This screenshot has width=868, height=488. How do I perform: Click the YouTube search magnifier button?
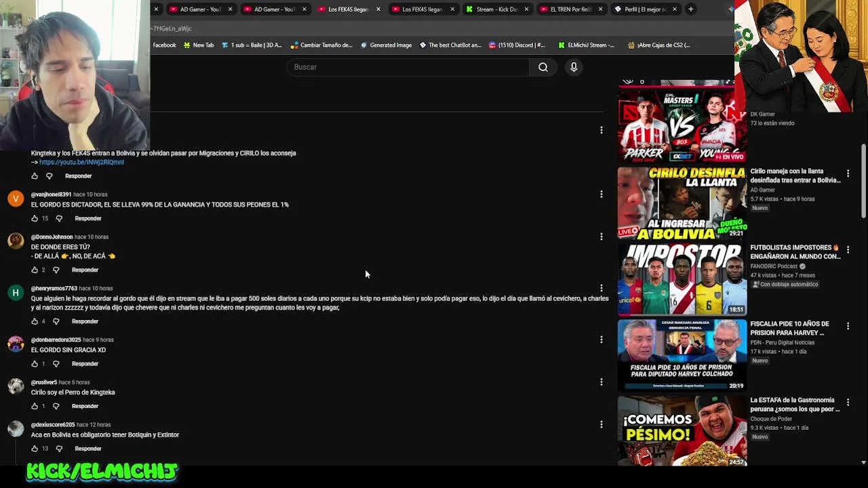coord(543,67)
